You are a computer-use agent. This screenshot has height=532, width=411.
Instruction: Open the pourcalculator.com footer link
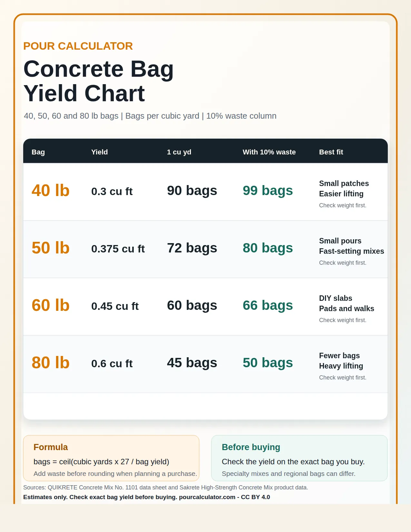207,497
